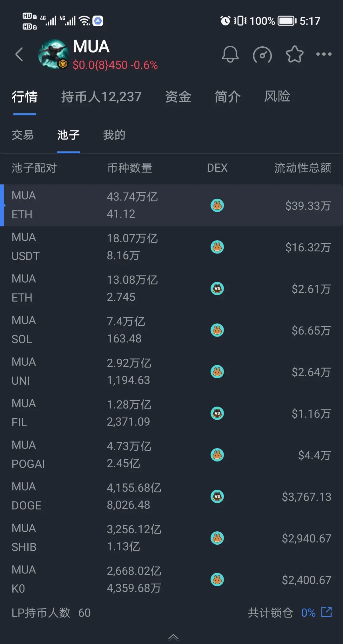Open price alert bell icon
This screenshot has height=644, width=343.
230,54
